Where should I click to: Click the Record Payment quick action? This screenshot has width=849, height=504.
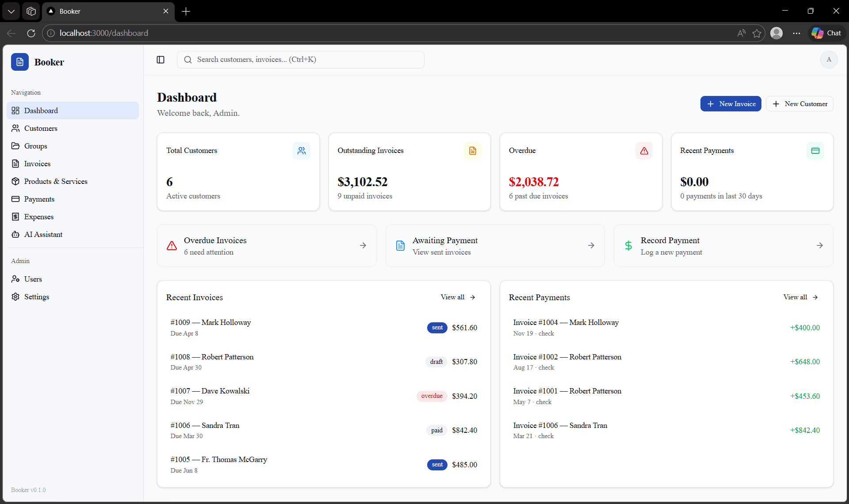pyautogui.click(x=723, y=245)
